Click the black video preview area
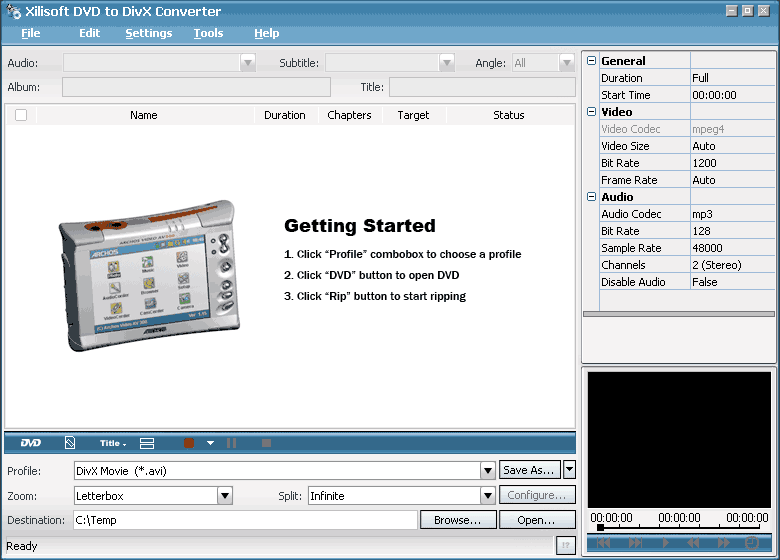 (679, 440)
